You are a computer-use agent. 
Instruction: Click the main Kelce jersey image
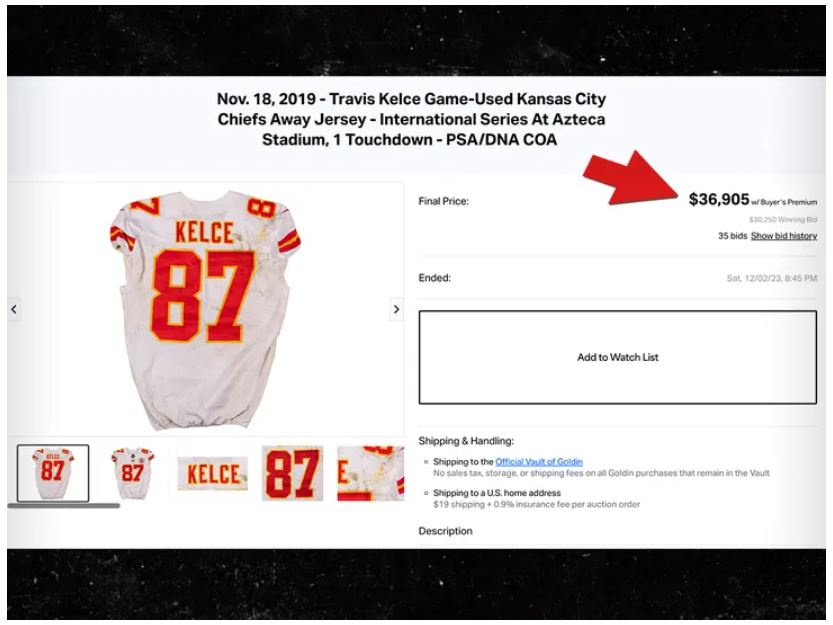click(x=205, y=309)
